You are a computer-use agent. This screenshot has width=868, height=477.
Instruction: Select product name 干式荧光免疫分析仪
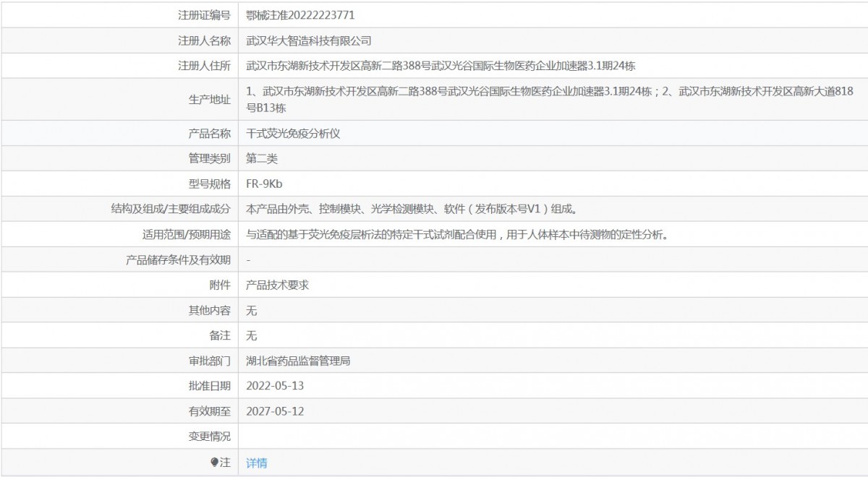293,133
